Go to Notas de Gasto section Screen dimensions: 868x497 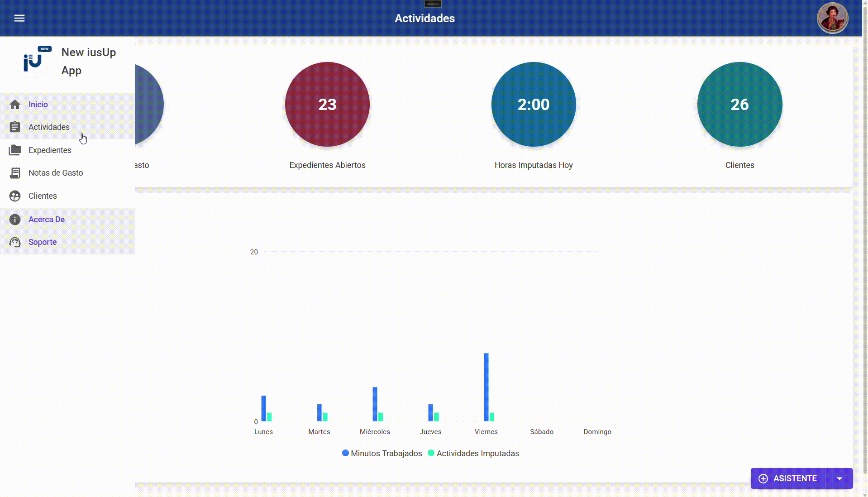coord(56,173)
